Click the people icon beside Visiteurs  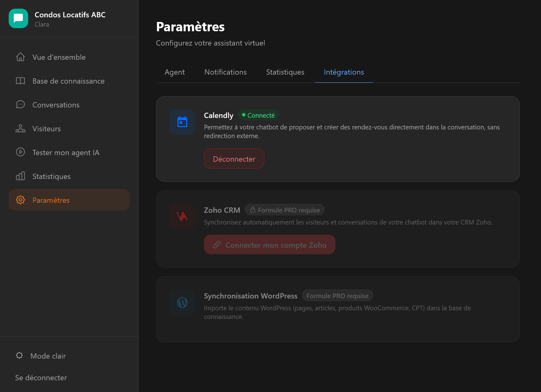click(x=20, y=128)
